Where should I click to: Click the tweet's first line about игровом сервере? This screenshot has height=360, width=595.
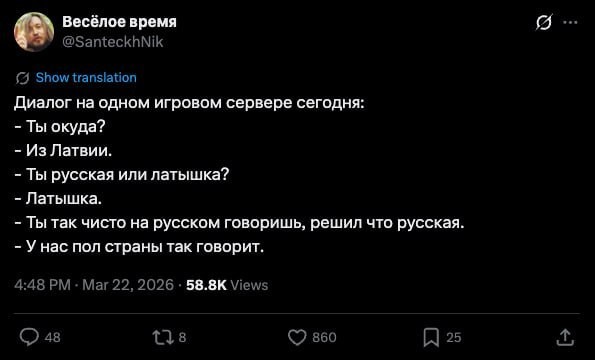189,103
